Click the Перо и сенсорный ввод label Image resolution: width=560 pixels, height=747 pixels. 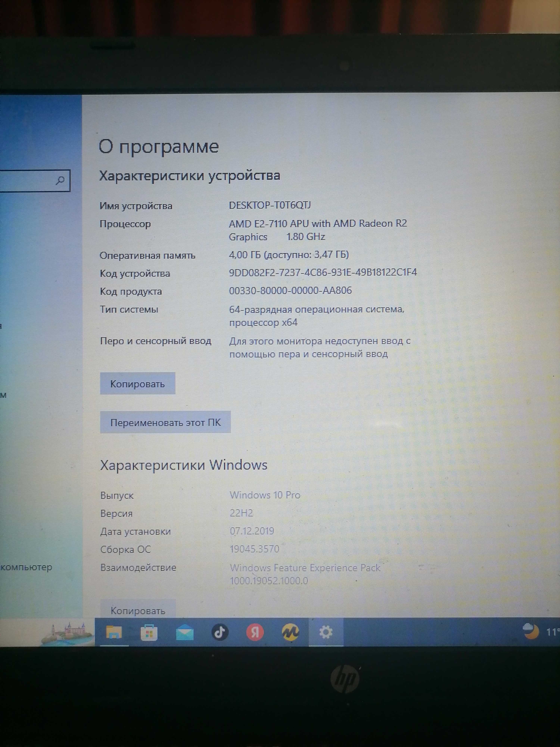point(156,341)
